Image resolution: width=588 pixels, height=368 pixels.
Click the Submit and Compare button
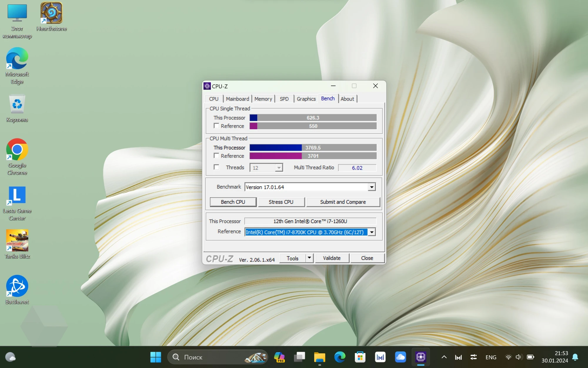click(343, 202)
